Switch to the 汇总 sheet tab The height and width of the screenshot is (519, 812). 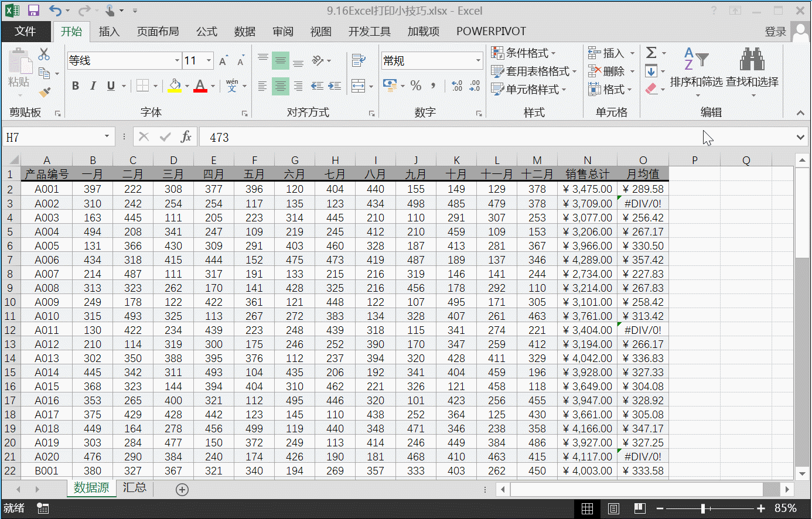click(134, 488)
